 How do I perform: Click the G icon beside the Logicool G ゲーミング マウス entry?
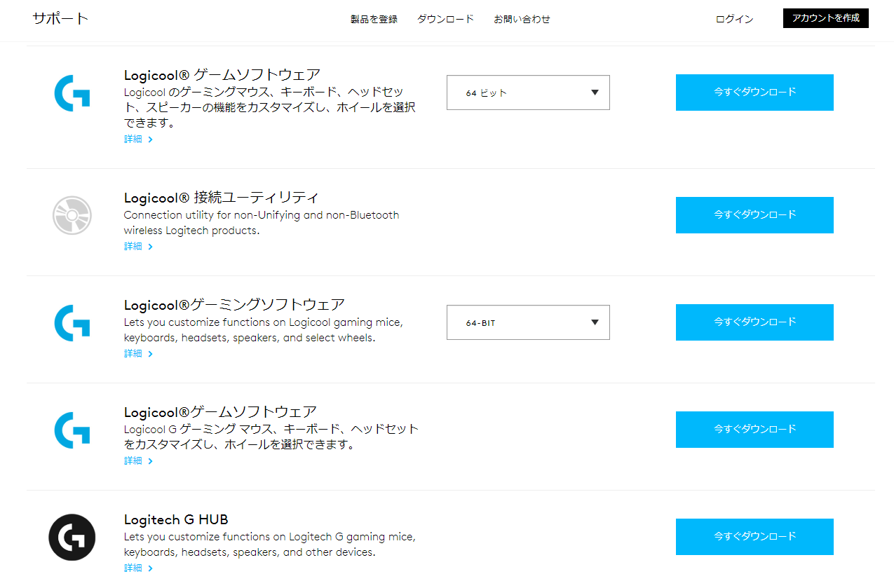tap(72, 430)
